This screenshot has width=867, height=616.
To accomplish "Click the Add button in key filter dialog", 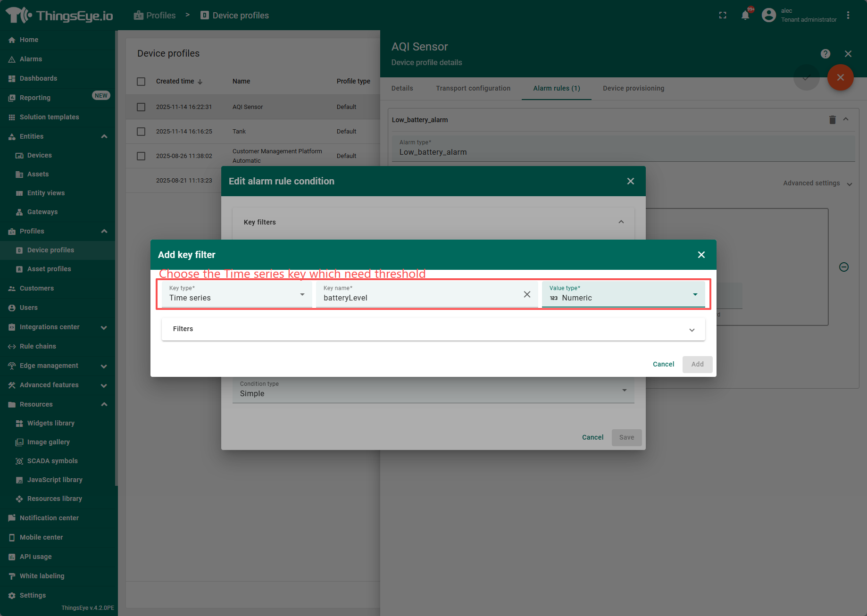I will [697, 364].
